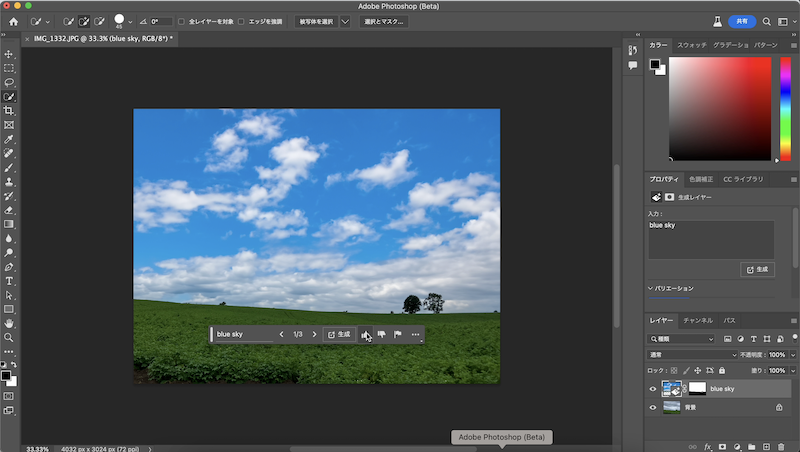Switch to スウォッチ tab
The width and height of the screenshot is (800, 452).
tap(691, 45)
